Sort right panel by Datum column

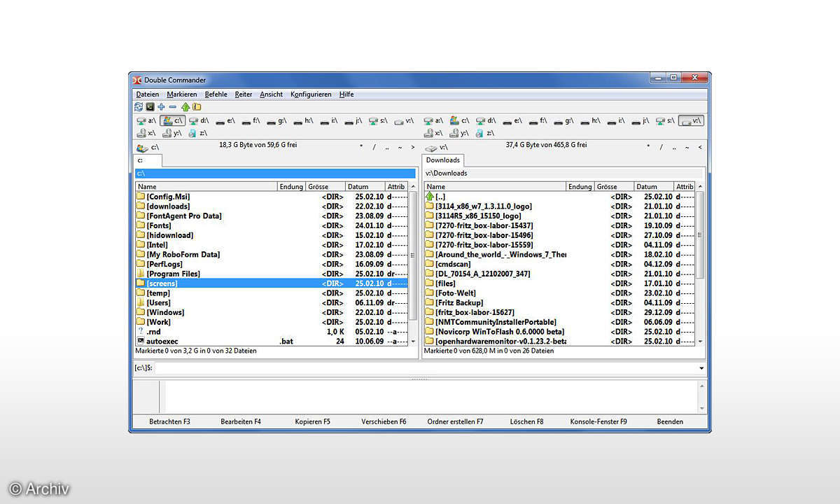(654, 187)
